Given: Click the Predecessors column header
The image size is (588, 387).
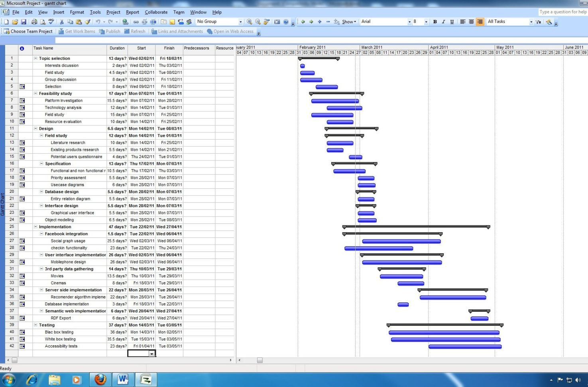Looking at the screenshot, I should coord(199,50).
